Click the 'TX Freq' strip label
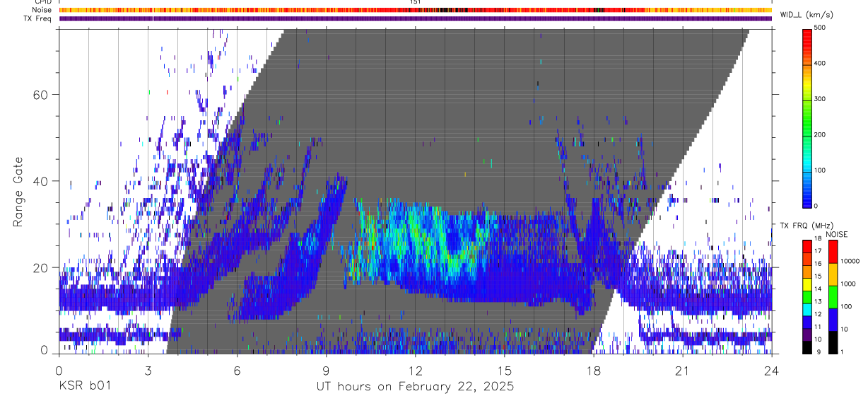The image size is (868, 401). click(x=39, y=18)
